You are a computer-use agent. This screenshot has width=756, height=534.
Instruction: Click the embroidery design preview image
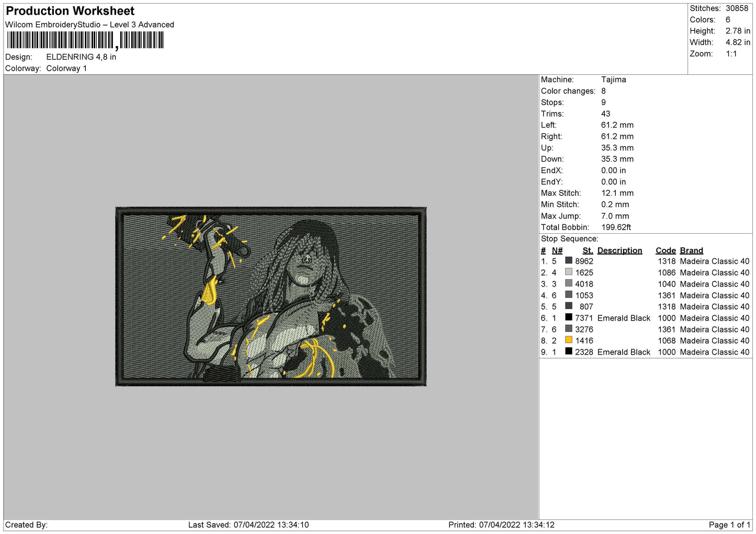(271, 297)
